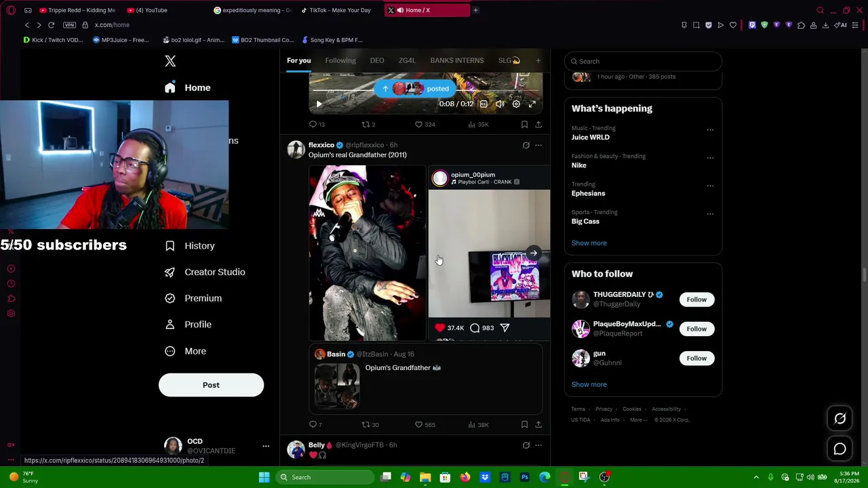Image resolution: width=868 pixels, height=488 pixels.
Task: Click the Windows Start button
Action: click(264, 477)
